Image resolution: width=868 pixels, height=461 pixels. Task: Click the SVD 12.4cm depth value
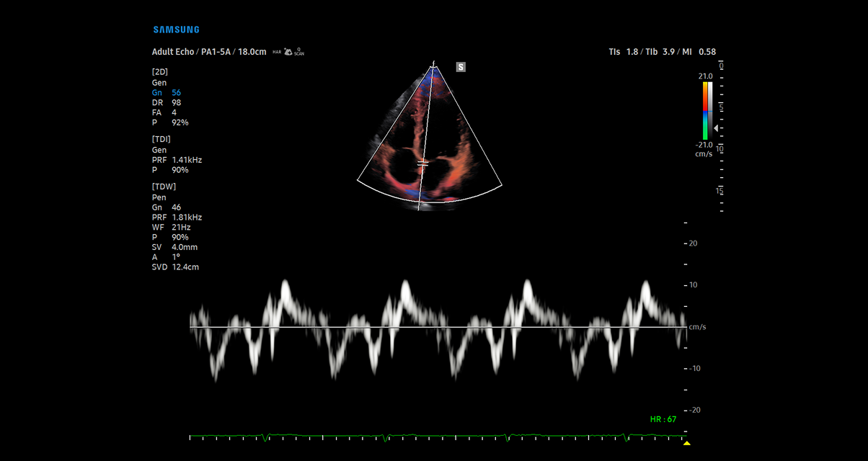[x=175, y=267]
